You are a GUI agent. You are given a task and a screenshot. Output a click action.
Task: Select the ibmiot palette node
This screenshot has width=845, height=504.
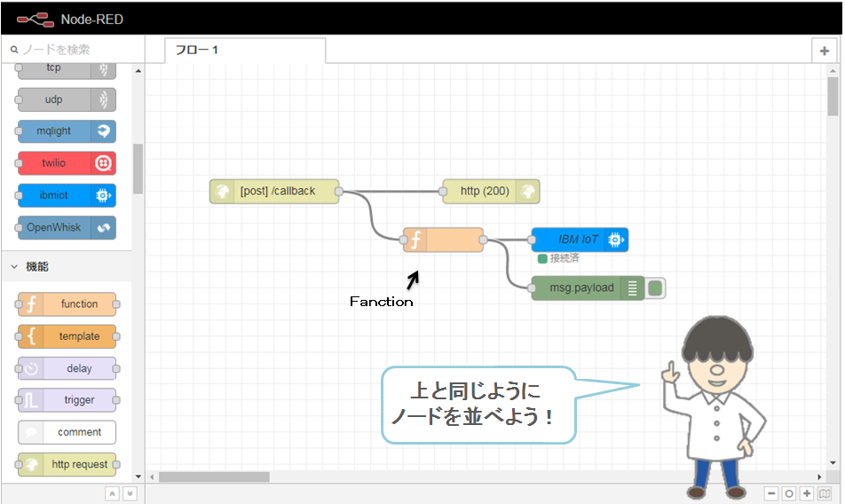tap(67, 195)
